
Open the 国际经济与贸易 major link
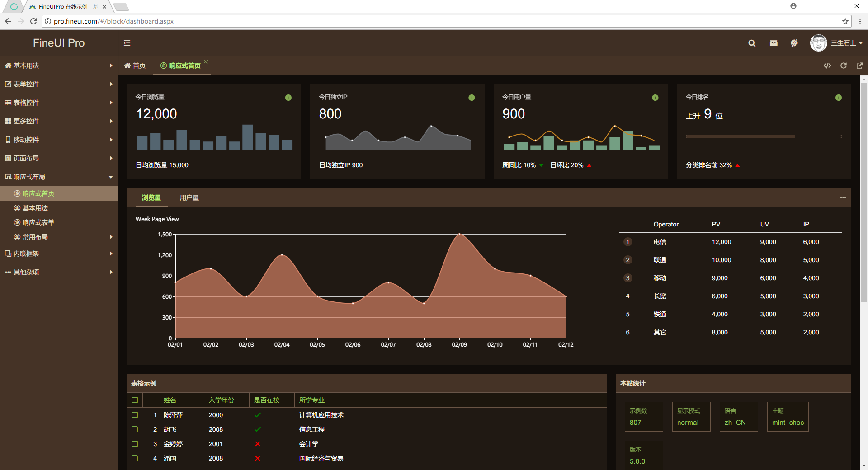(321, 458)
